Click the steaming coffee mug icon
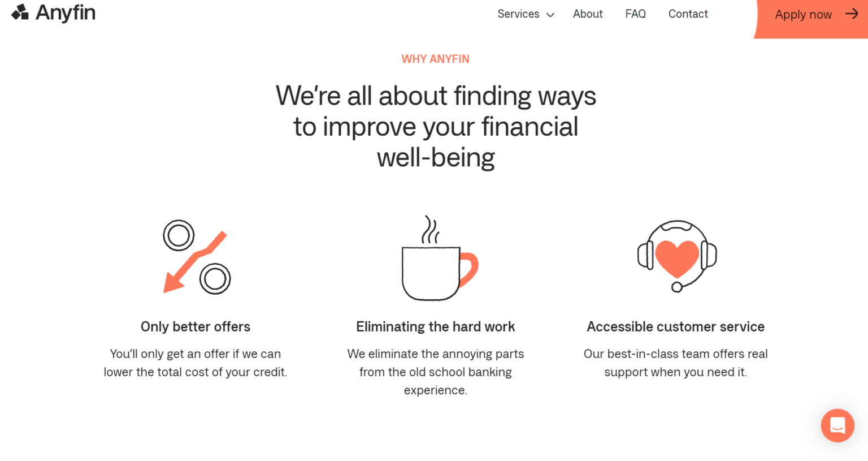 pyautogui.click(x=440, y=258)
